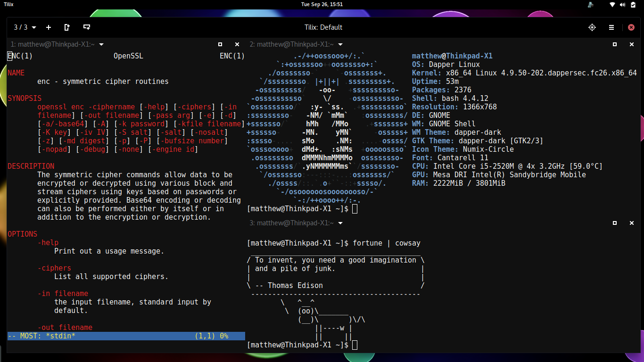644x362 pixels.
Task: Maximize terminal 3 pane
Action: click(615, 223)
